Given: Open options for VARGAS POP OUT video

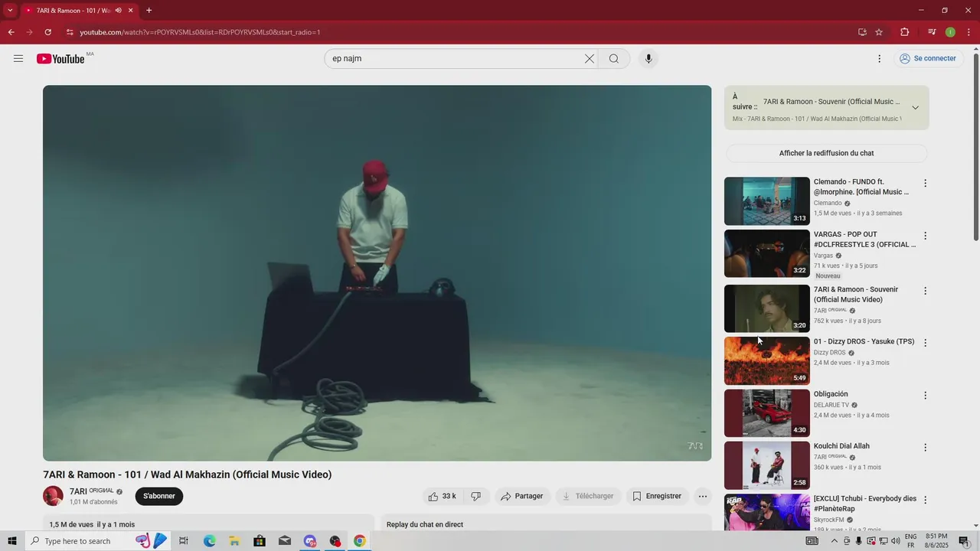Looking at the screenshot, I should 925,236.
